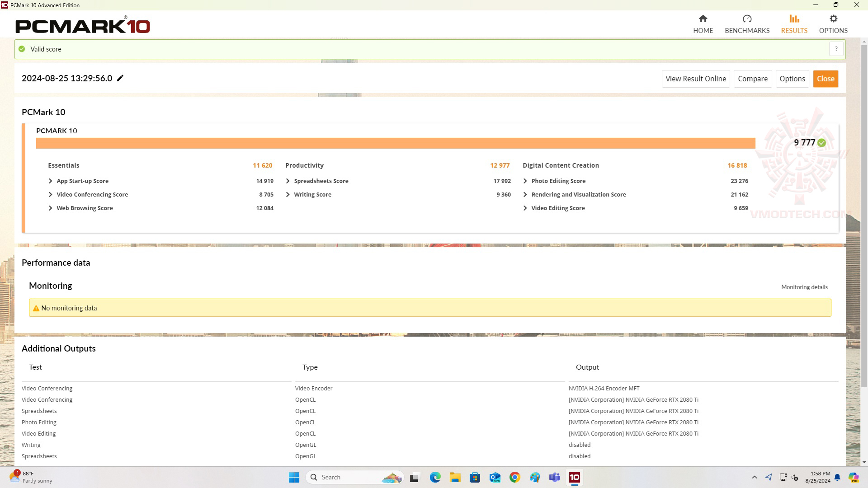Click the Compare button
868x488 pixels.
click(x=753, y=78)
